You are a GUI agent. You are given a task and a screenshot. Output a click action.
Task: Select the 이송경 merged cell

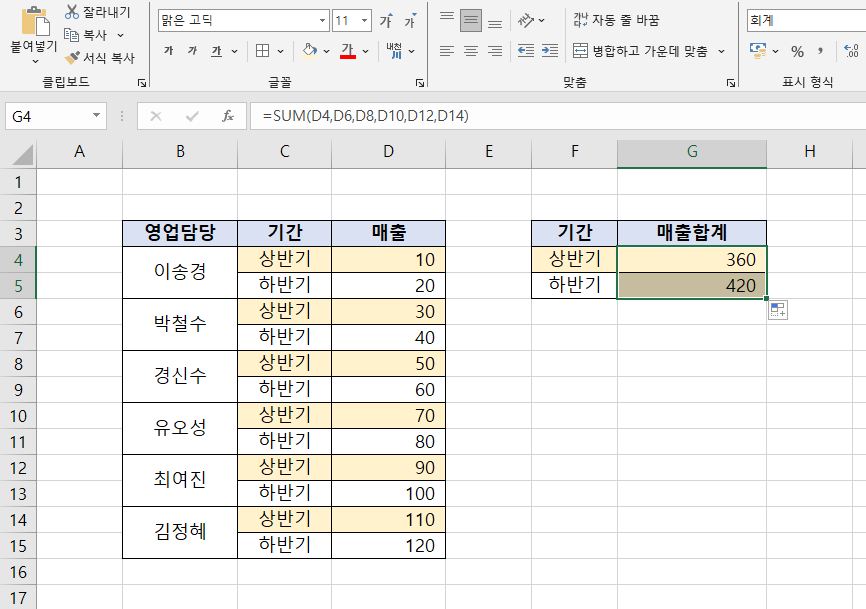180,272
